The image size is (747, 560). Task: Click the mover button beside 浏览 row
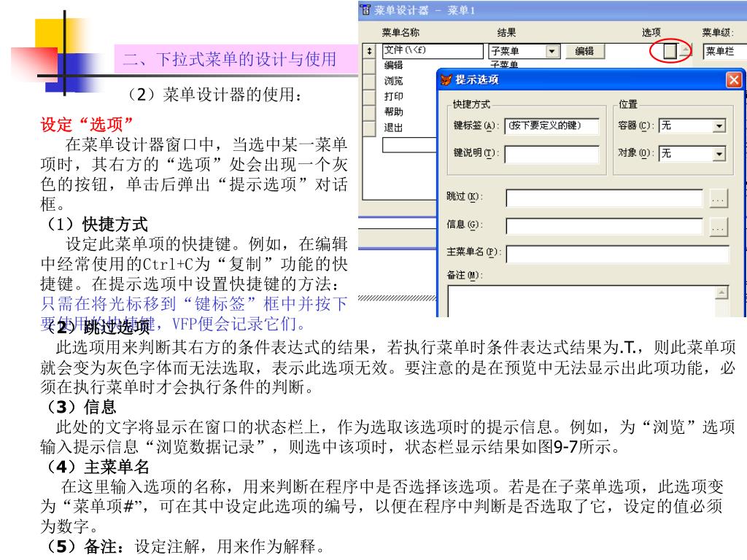(369, 81)
